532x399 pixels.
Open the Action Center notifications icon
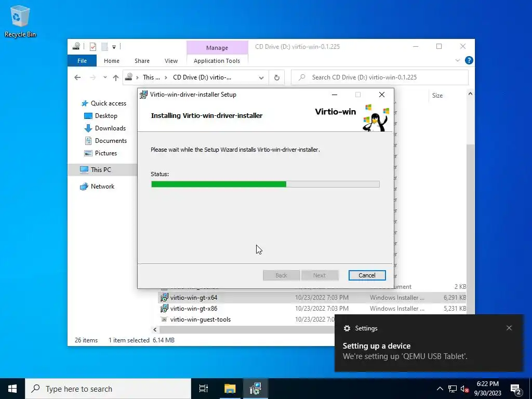[x=516, y=390]
